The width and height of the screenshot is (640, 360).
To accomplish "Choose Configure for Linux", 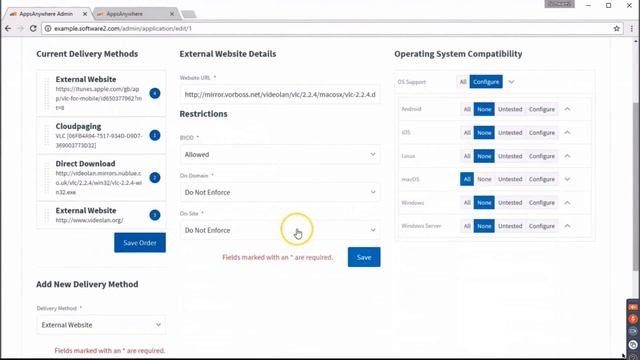I will click(x=542, y=156).
